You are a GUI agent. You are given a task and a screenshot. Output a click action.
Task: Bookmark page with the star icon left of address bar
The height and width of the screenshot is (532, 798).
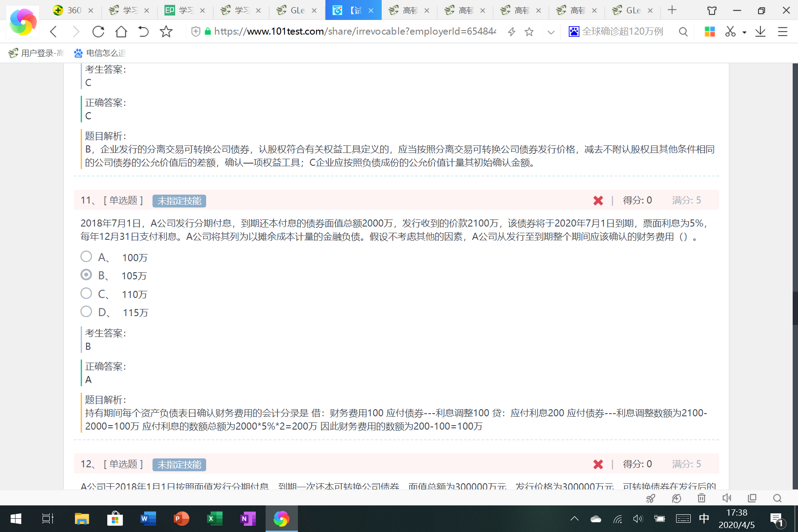tap(166, 31)
